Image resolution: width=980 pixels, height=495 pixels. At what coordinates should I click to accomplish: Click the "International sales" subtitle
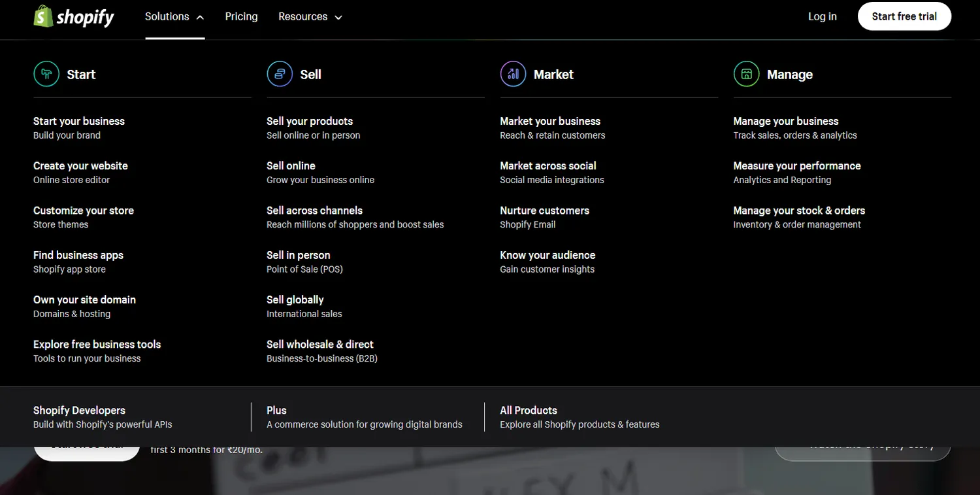coord(304,314)
